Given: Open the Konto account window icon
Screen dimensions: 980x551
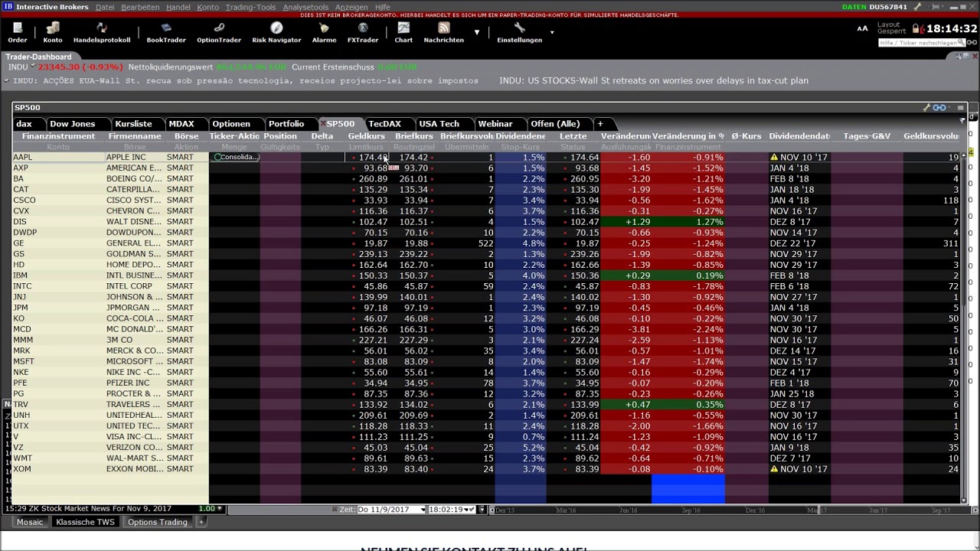Looking at the screenshot, I should 53,32.
